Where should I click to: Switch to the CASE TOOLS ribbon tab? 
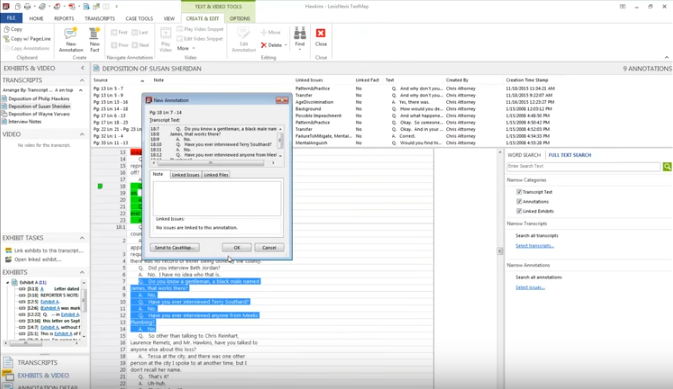click(x=139, y=18)
